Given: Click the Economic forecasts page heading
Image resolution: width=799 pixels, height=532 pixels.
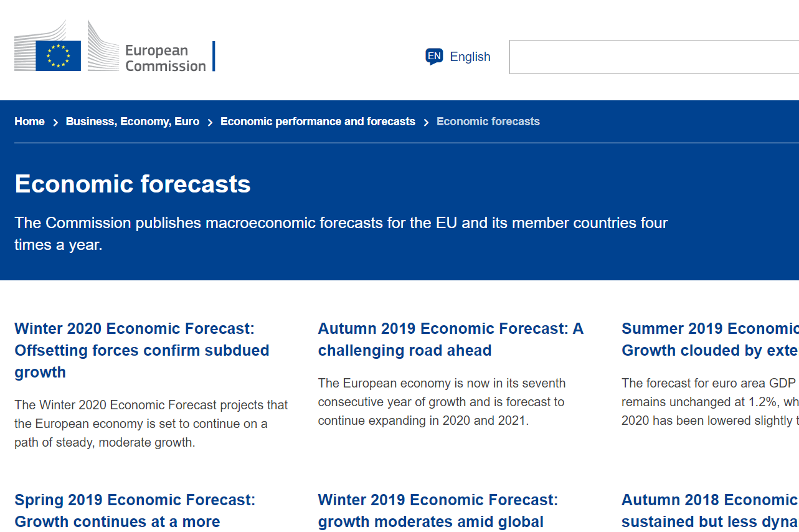Looking at the screenshot, I should coord(133,184).
